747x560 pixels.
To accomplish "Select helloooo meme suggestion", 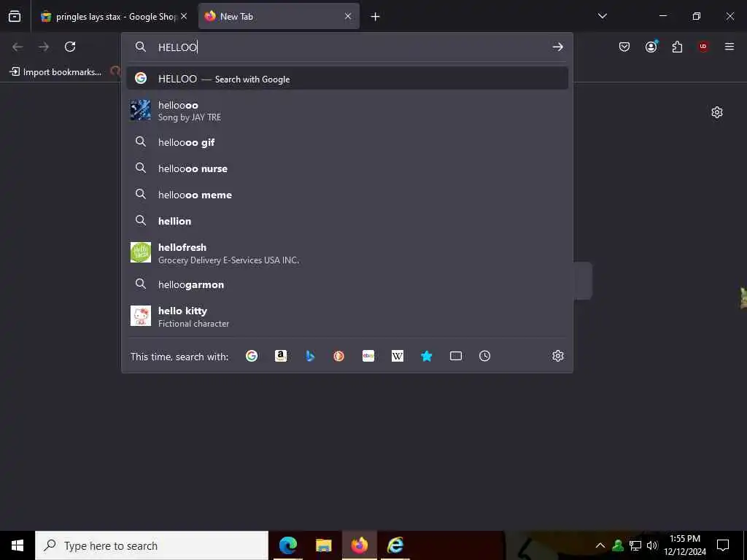I will coord(347,195).
